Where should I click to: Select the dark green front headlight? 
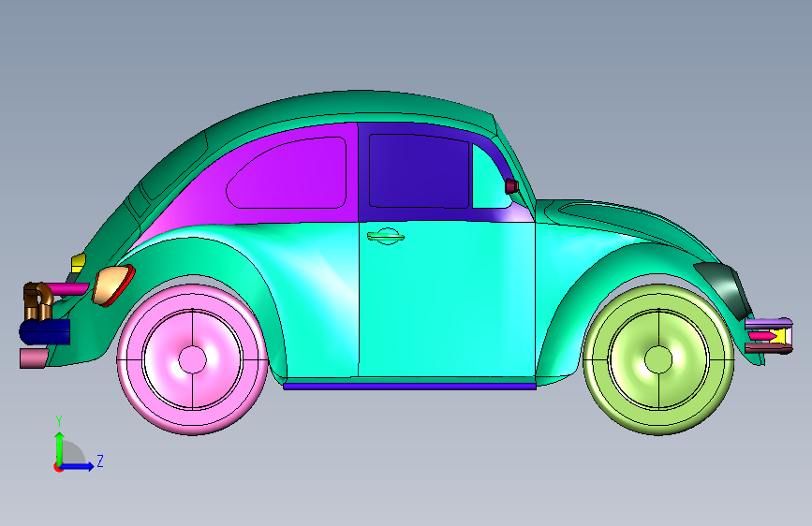725,290
